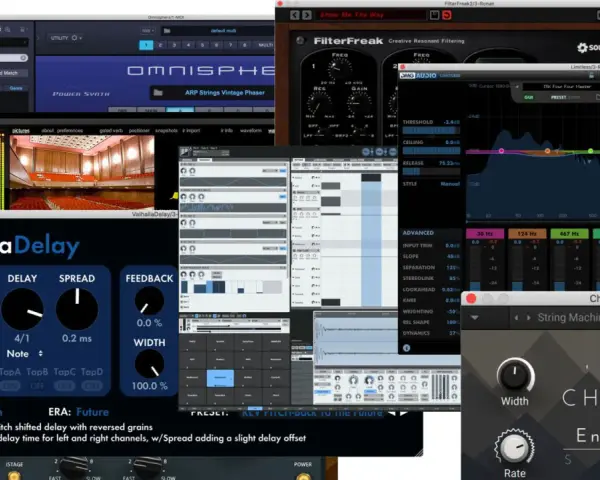The image size is (600, 480).
Task: Click Omnisphere default multi folder icon
Action: coord(167,31)
